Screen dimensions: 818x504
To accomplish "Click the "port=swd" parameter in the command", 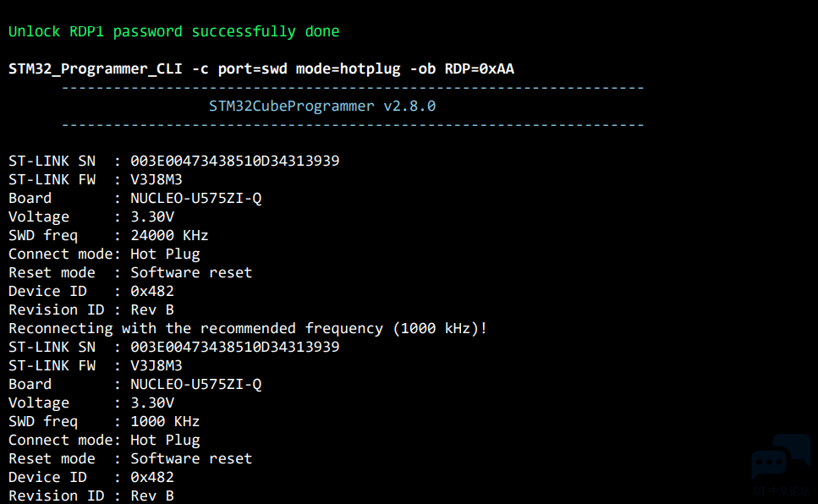I will tap(252, 68).
